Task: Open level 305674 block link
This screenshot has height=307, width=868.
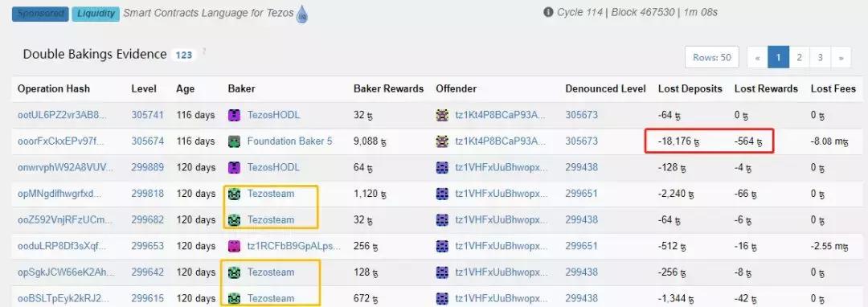Action: 147,141
